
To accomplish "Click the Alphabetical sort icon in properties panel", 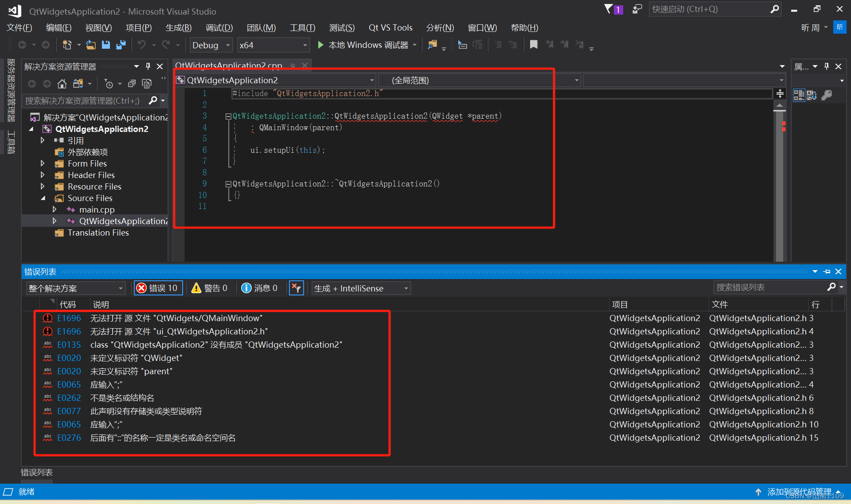I will pyautogui.click(x=812, y=95).
